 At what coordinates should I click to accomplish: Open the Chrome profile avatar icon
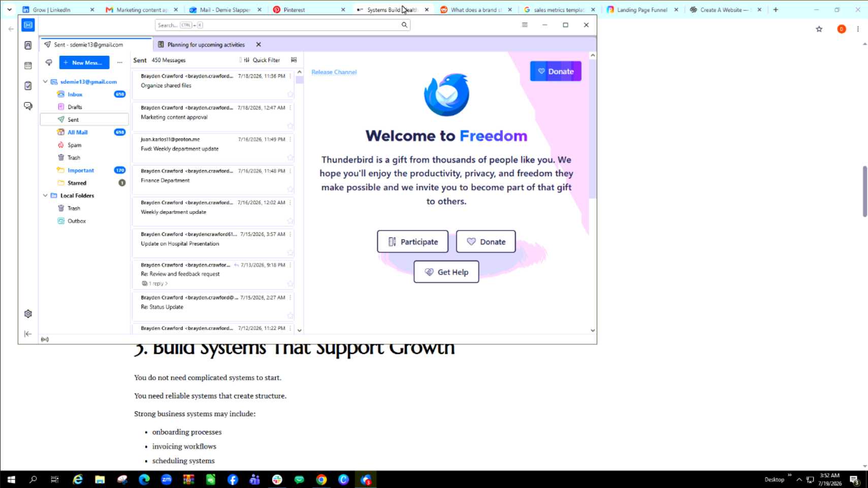point(842,29)
